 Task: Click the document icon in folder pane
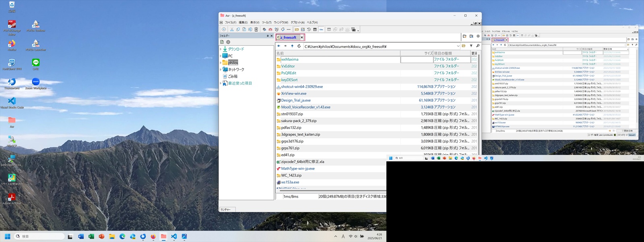(222, 42)
